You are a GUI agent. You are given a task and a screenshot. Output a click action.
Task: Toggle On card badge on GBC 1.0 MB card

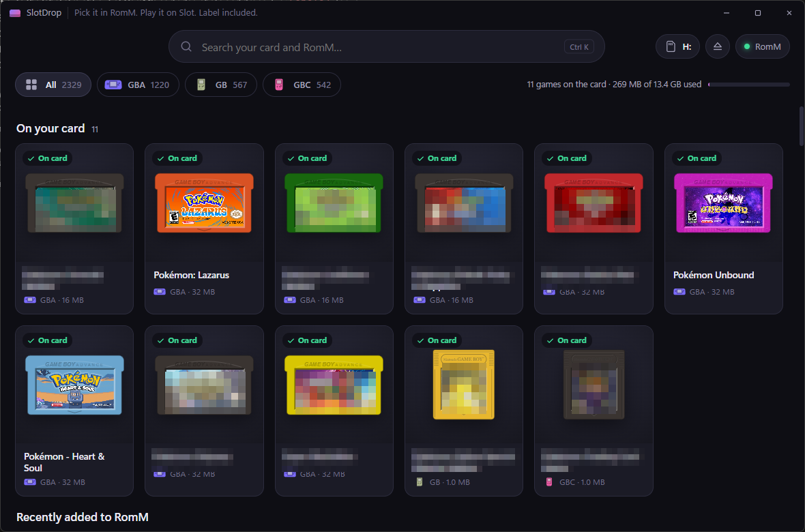(x=566, y=340)
